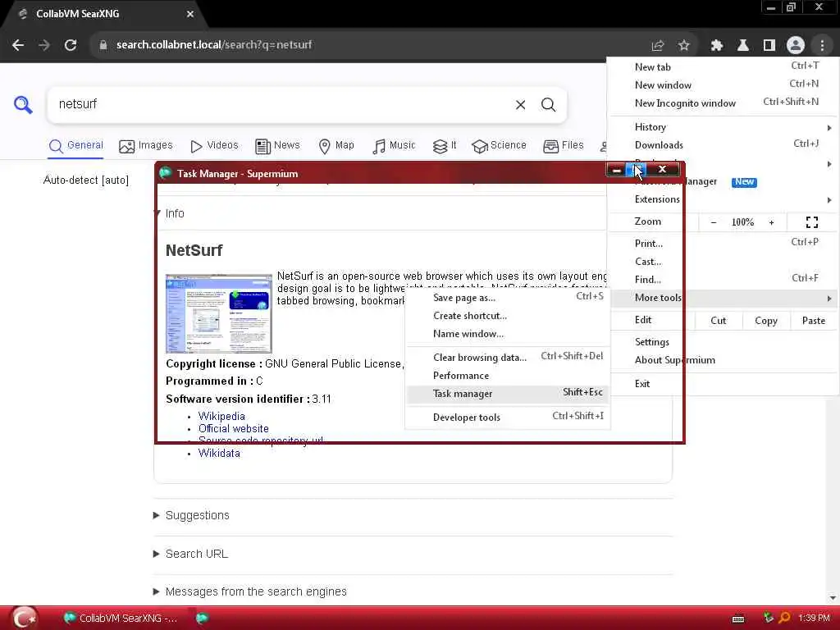840x630 pixels.
Task: Choose Exit from the menu
Action: 723,384
